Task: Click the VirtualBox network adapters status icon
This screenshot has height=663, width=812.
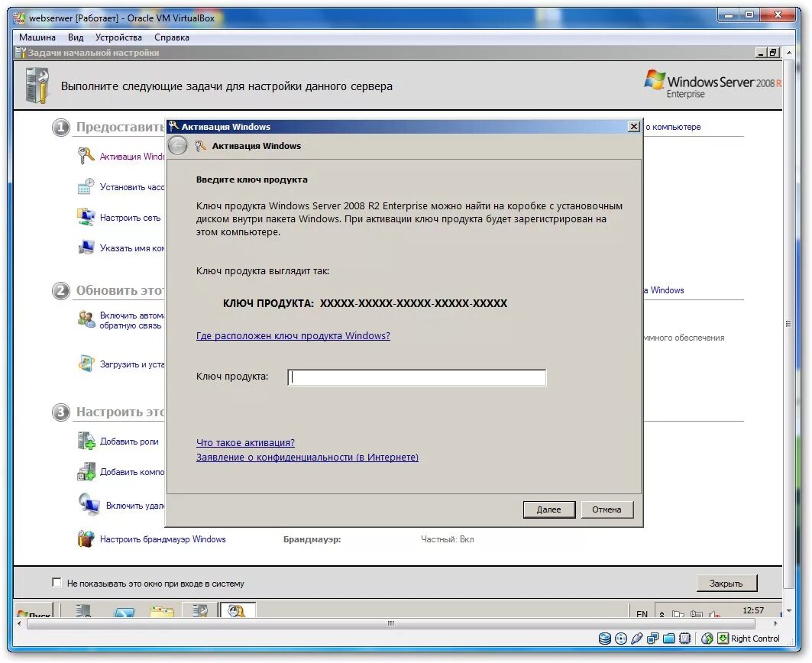Action: (652, 639)
